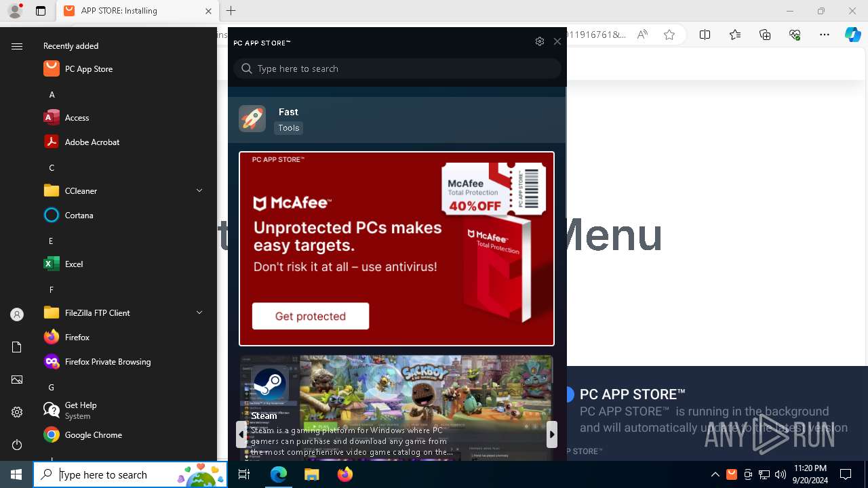This screenshot has width=868, height=488.
Task: Add page to favorites star
Action: pos(669,35)
